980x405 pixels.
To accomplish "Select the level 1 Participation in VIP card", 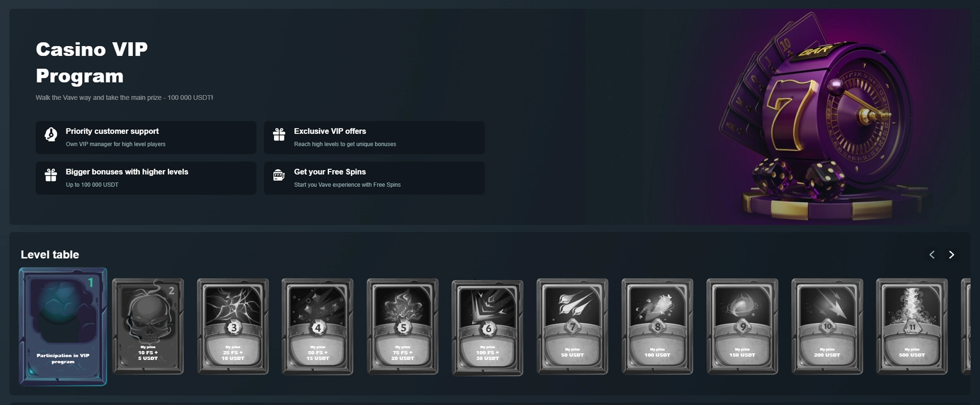I will (63, 327).
